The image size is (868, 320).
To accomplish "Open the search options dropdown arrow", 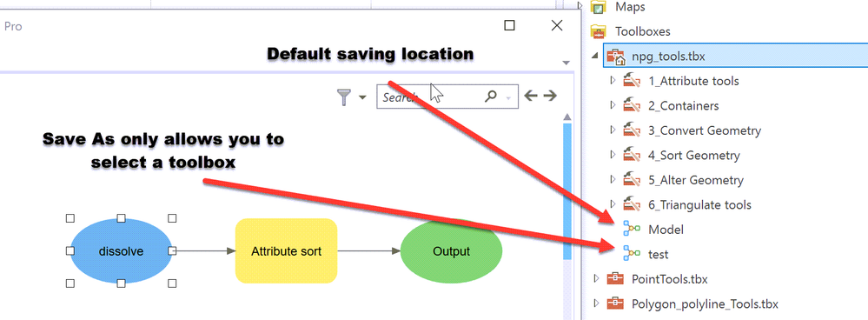I will click(x=508, y=98).
